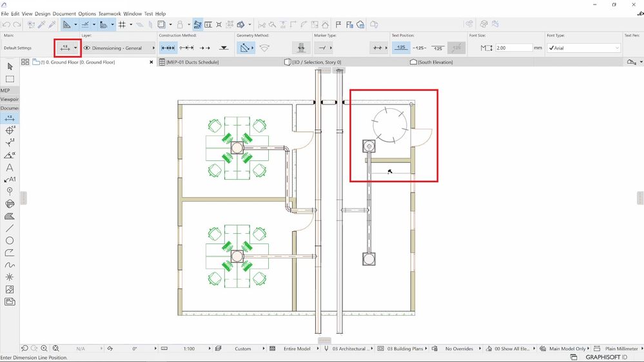
Task: Select the Figure tool
Action: (10, 289)
